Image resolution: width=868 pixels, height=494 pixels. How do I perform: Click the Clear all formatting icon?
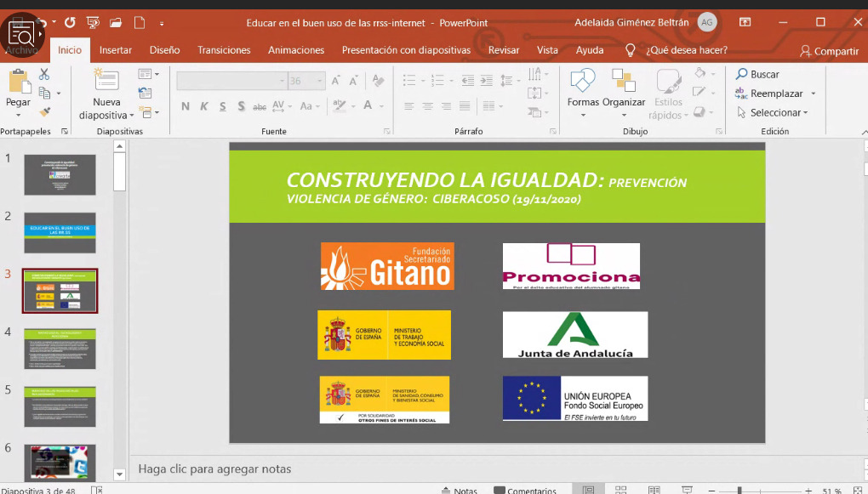pos(378,81)
